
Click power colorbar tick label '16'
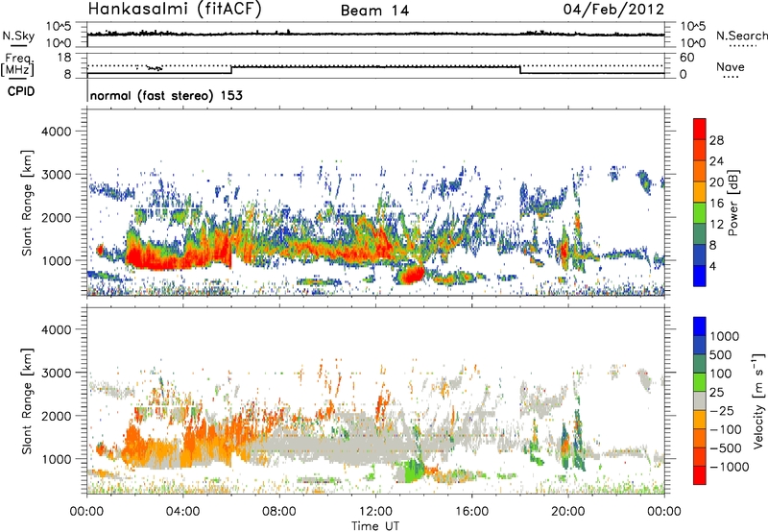716,204
